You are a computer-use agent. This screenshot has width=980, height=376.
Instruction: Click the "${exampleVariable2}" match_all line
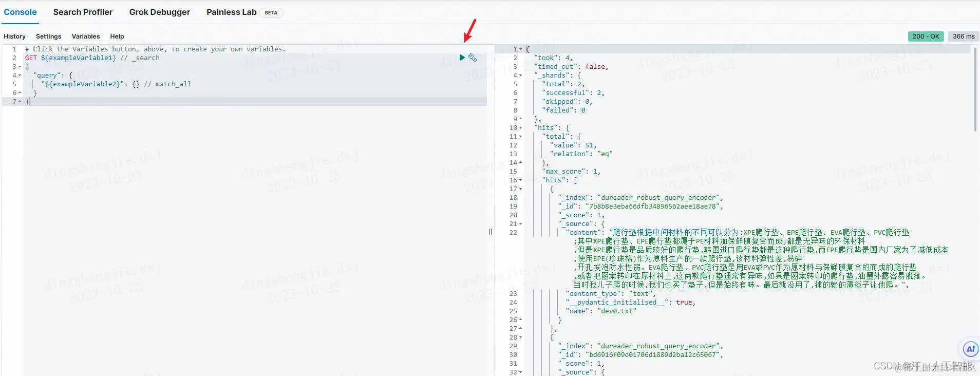pyautogui.click(x=116, y=84)
